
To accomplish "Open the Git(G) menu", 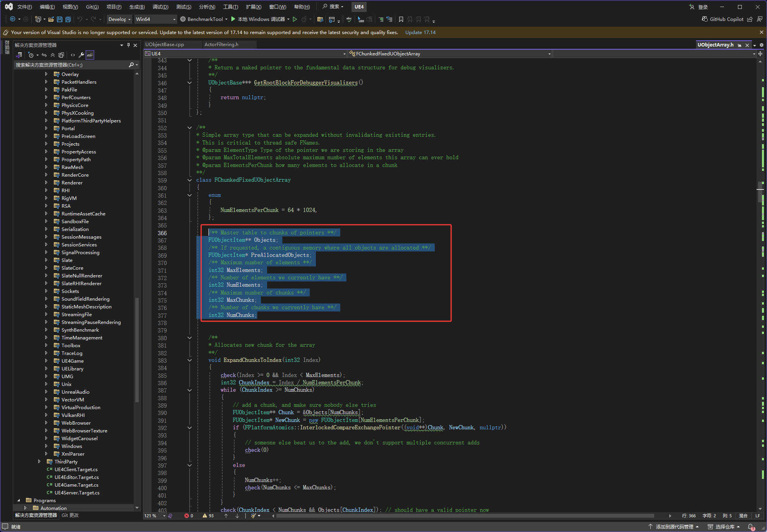I will [x=92, y=7].
